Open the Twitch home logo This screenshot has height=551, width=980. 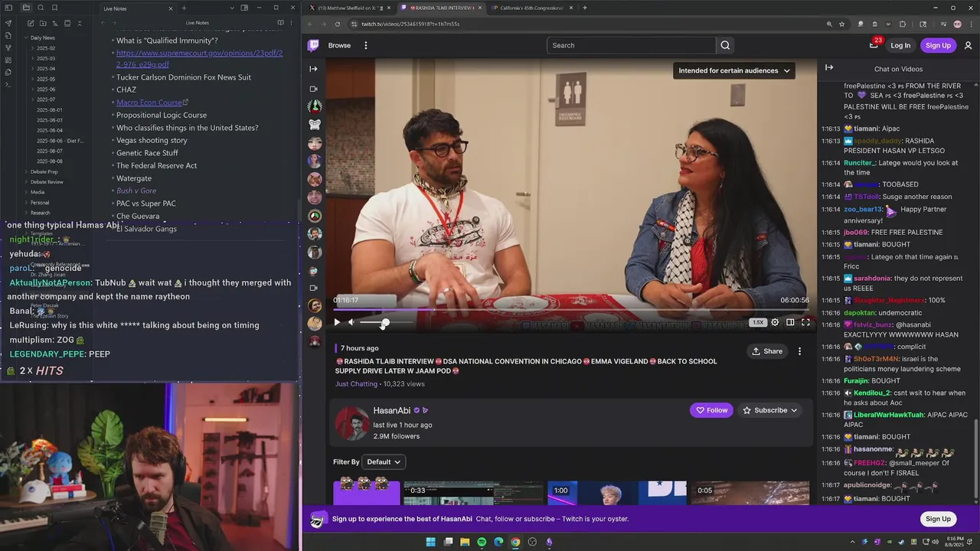[x=313, y=45]
